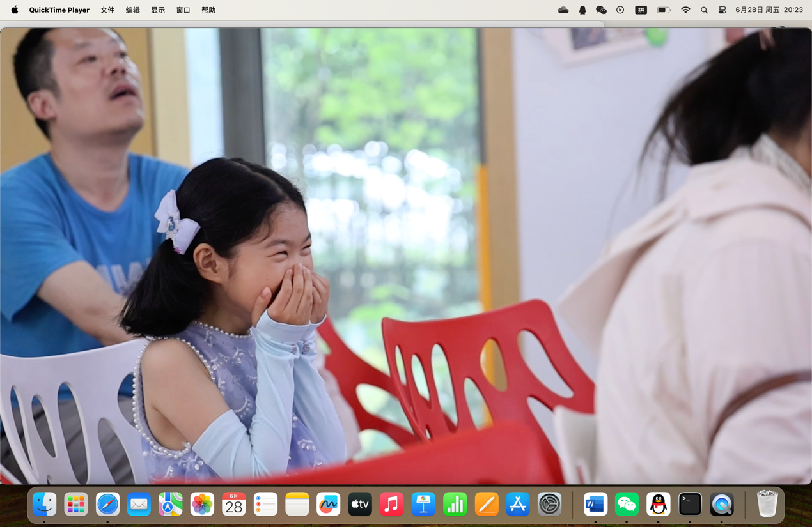Open Freeform from the Dock
The image size is (812, 527).
pyautogui.click(x=329, y=505)
